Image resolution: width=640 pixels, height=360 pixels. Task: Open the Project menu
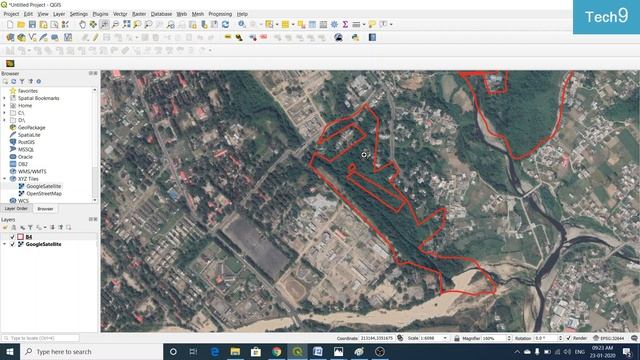point(11,14)
